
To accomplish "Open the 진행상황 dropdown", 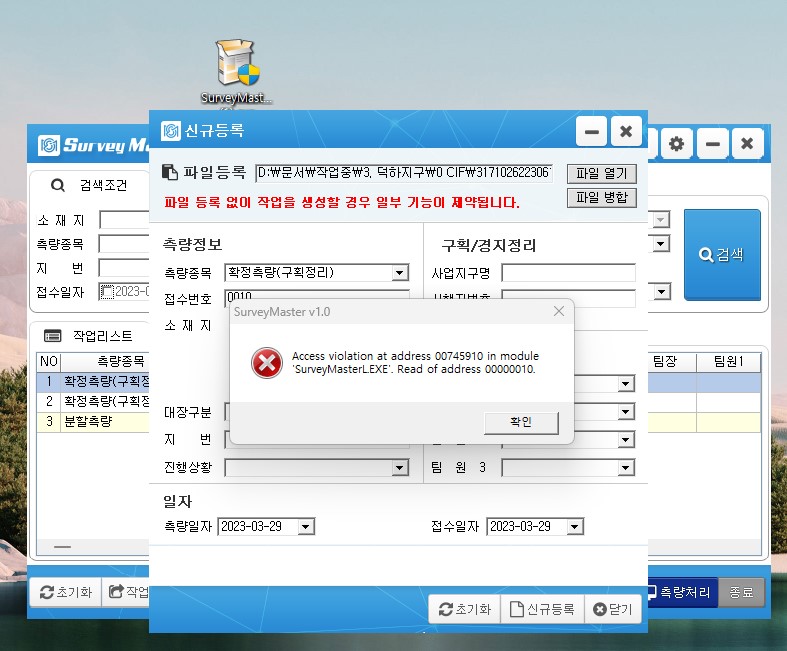I will click(x=400, y=468).
